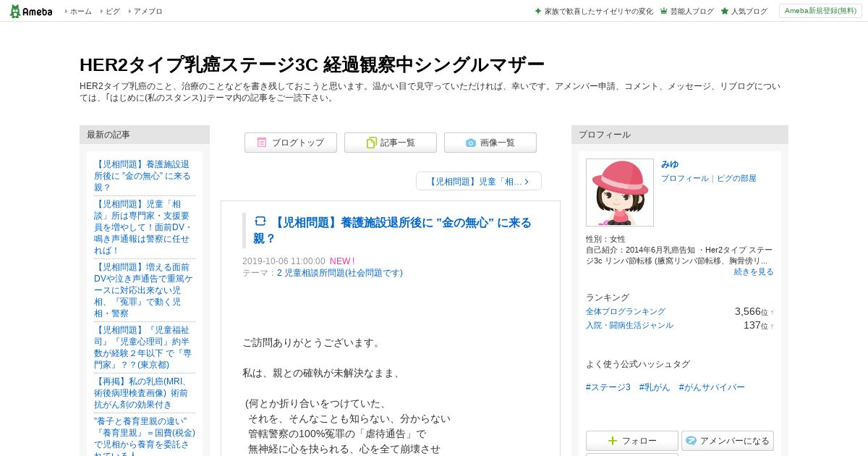Open hashtag #ステージ3
868x456 pixels.
[x=608, y=387]
